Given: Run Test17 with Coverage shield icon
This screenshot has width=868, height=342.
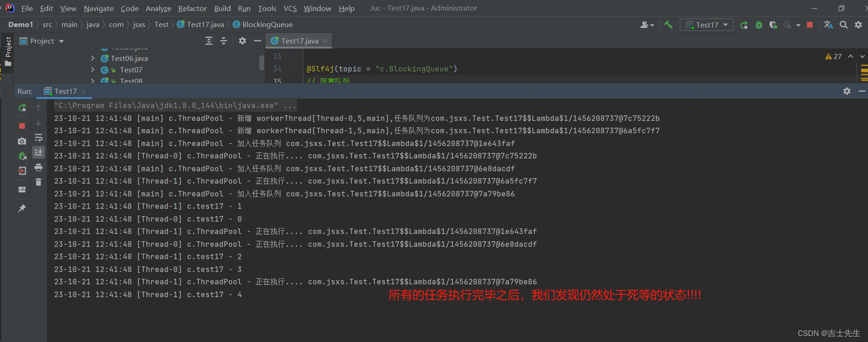Looking at the screenshot, I should [x=773, y=25].
